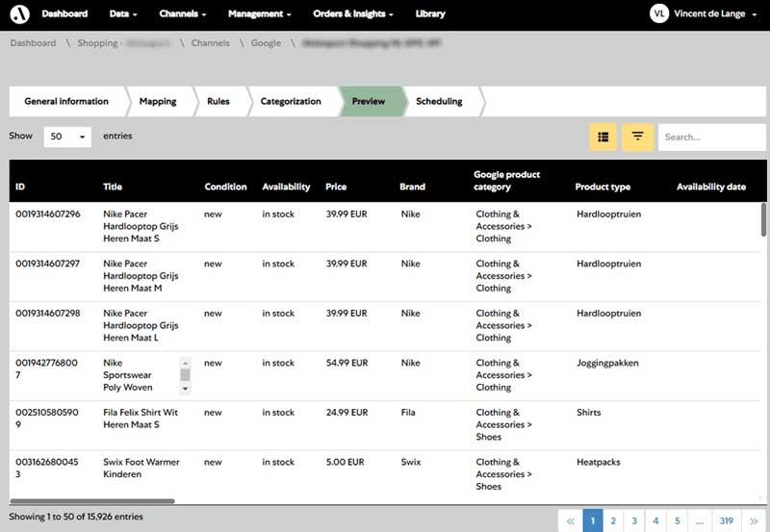The height and width of the screenshot is (532, 770).
Task: Sort by Google product category header
Action: [507, 181]
